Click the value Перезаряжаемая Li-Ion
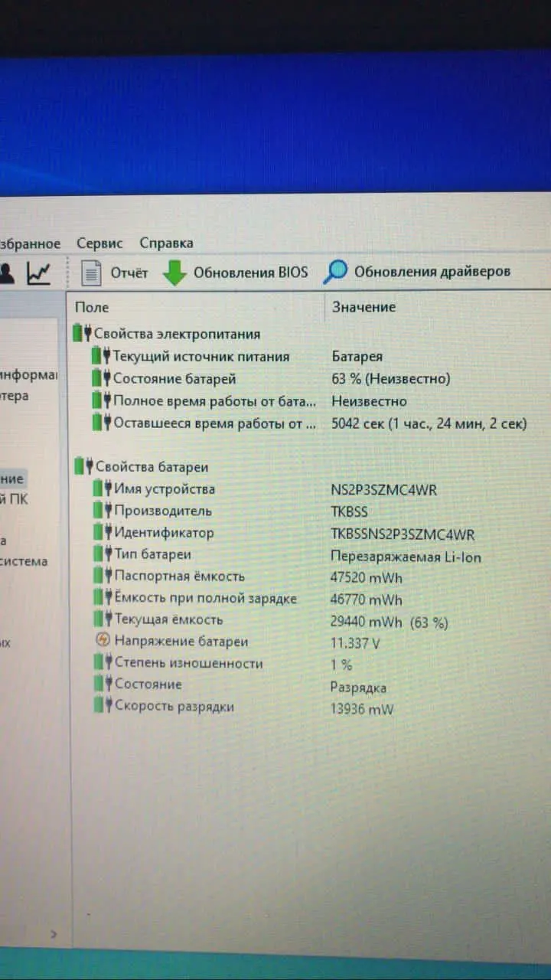This screenshot has height=980, width=551. click(x=406, y=557)
